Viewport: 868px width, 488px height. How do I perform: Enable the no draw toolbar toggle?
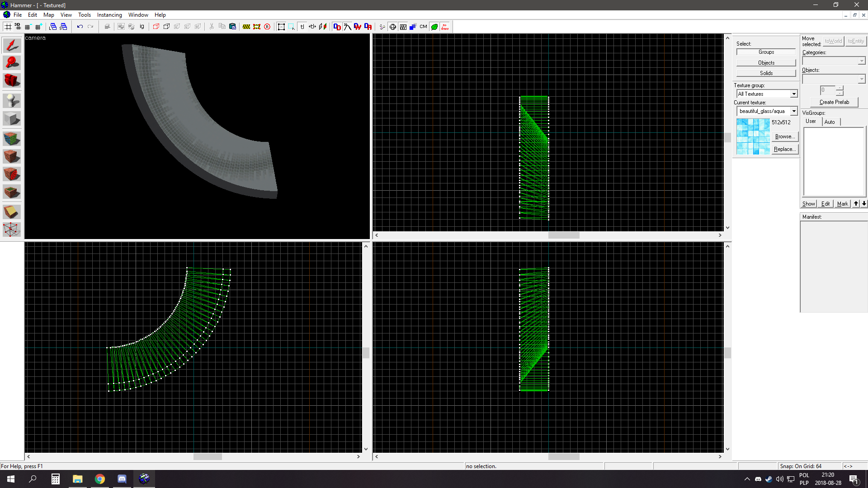tap(444, 27)
